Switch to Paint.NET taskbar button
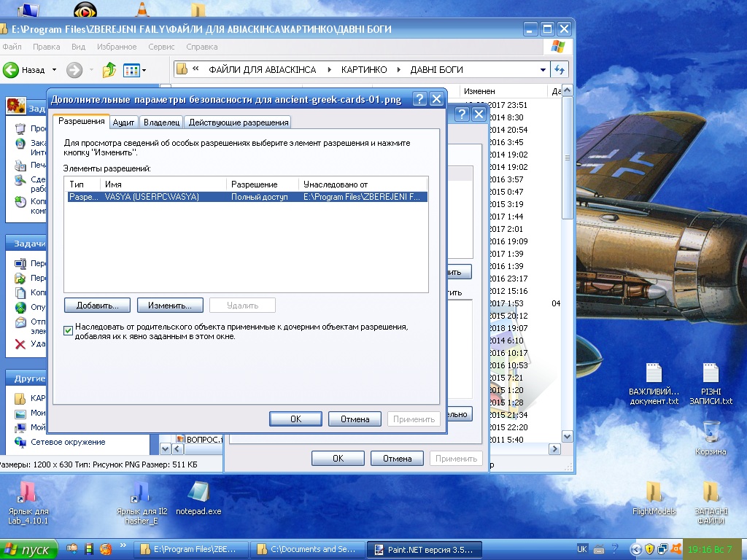Image resolution: width=747 pixels, height=560 pixels. (x=425, y=550)
